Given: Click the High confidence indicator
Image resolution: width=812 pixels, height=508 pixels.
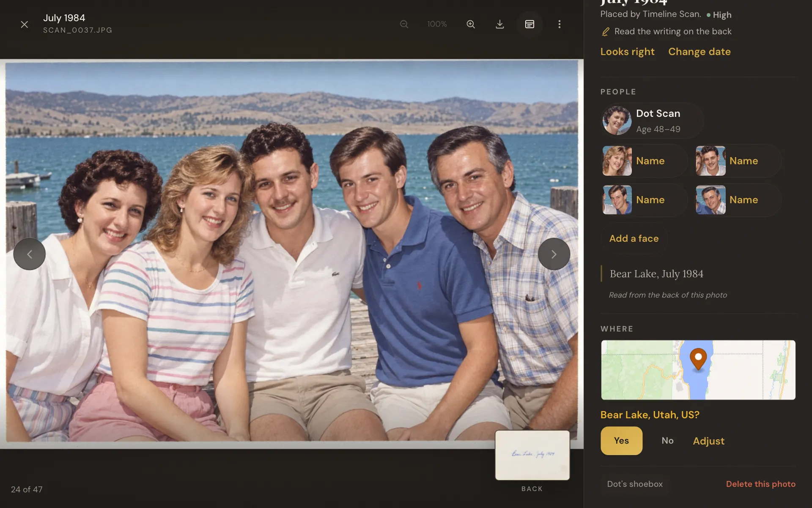Looking at the screenshot, I should tap(719, 15).
